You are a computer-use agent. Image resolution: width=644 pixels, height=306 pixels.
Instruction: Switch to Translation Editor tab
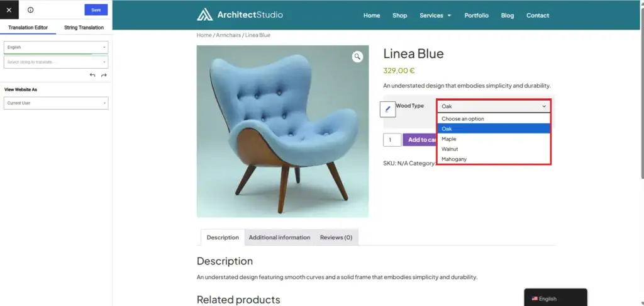(28, 28)
